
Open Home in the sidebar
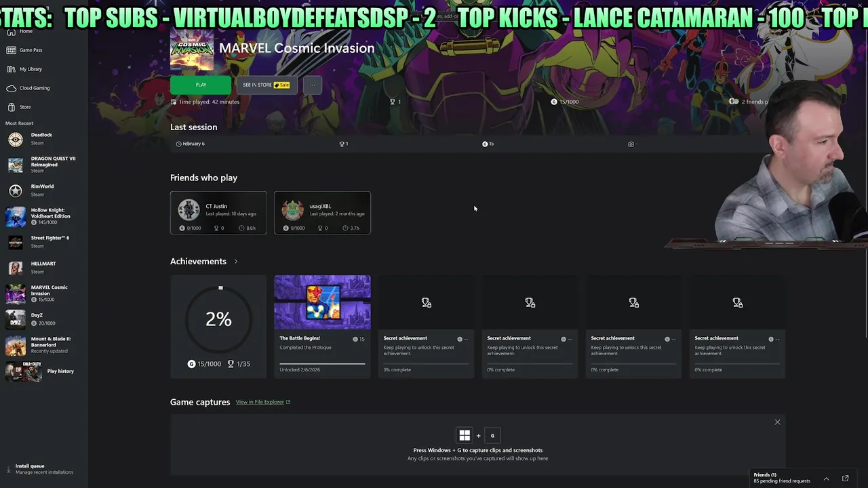click(26, 31)
